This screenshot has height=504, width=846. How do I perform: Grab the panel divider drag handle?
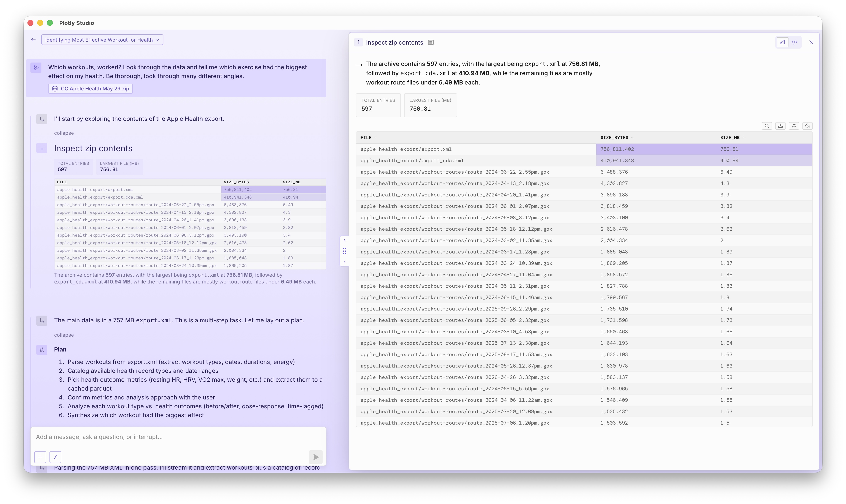(344, 251)
